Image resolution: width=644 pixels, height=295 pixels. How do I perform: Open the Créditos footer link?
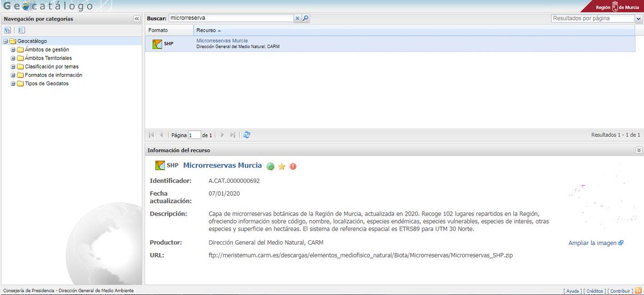pyautogui.click(x=595, y=291)
